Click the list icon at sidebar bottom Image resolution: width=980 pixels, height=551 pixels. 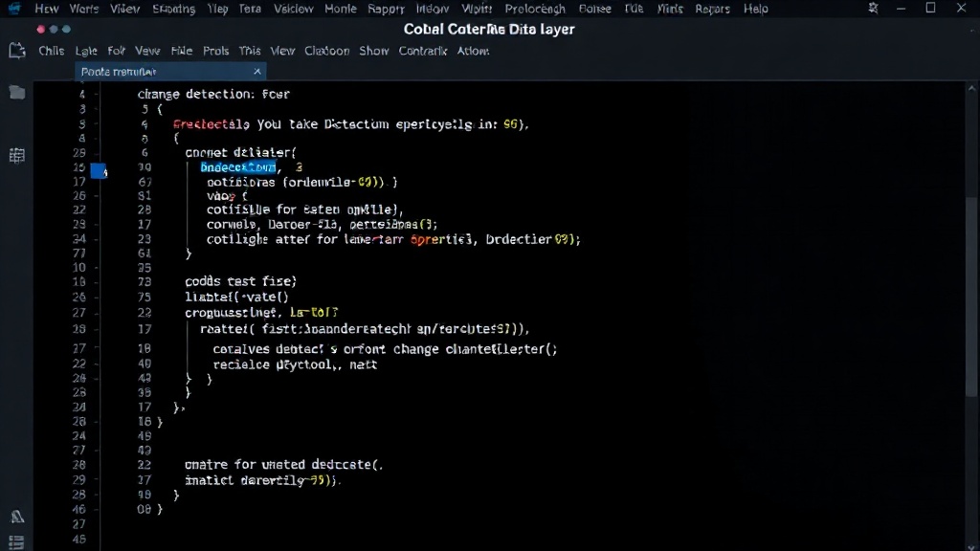click(17, 542)
